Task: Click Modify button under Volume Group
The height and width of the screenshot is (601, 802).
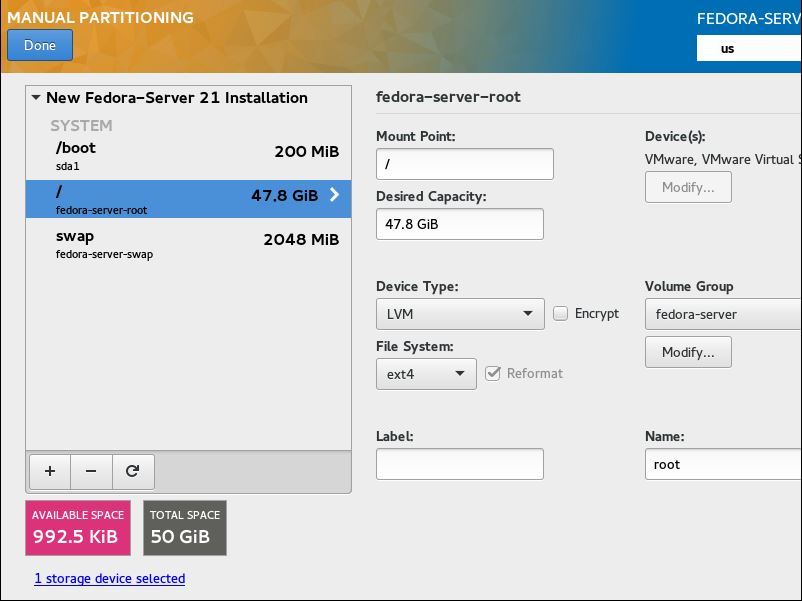Action: pos(688,352)
